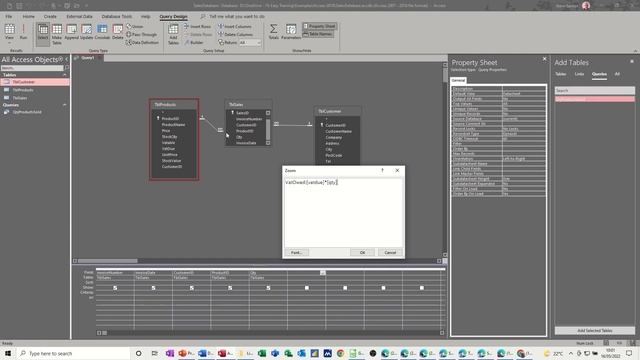This screenshot has width=640, height=360.
Task: Collapse navigation pane with shutter chevron
Action: (x=67, y=60)
